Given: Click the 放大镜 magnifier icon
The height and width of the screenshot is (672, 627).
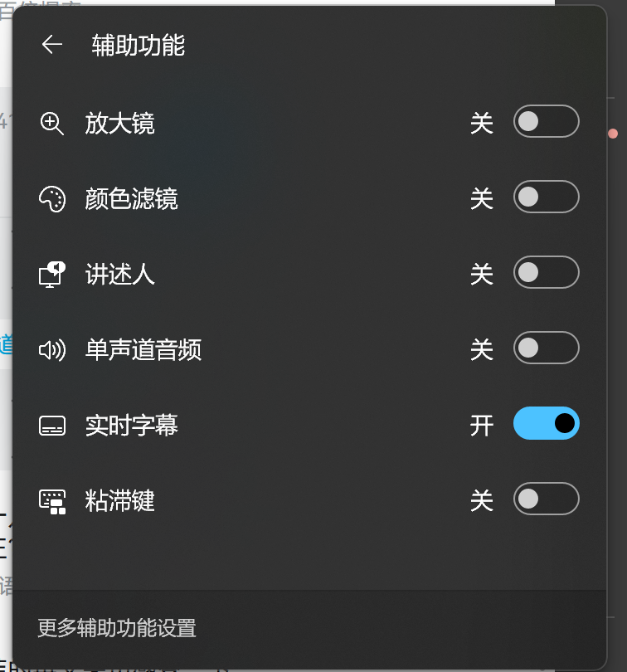Looking at the screenshot, I should tap(52, 124).
